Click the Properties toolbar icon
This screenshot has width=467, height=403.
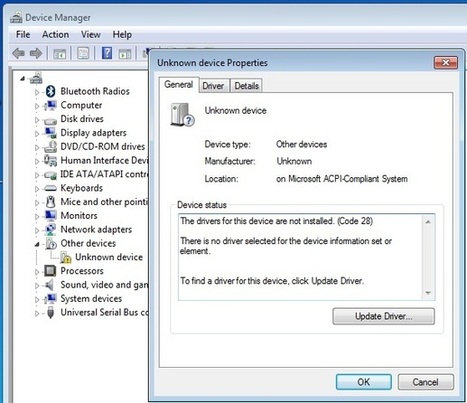click(x=83, y=53)
